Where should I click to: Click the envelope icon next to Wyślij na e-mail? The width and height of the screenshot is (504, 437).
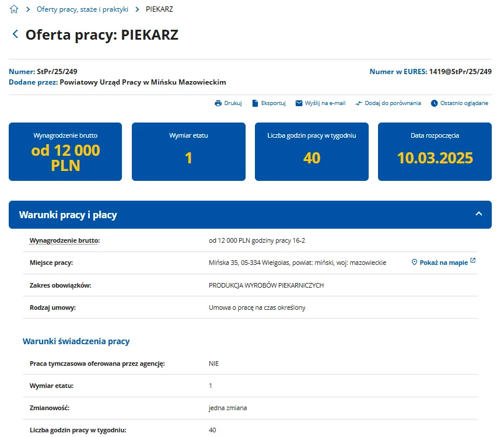299,103
